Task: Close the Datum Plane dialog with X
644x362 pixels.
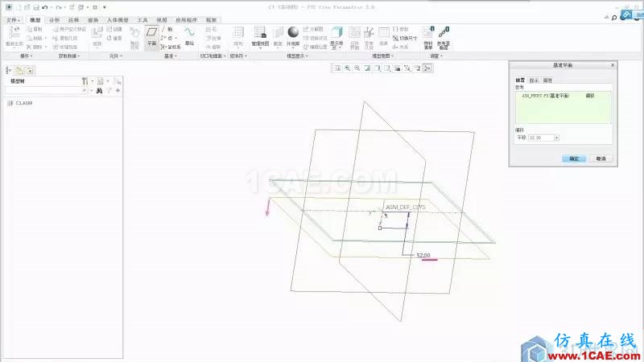Action: (613, 65)
